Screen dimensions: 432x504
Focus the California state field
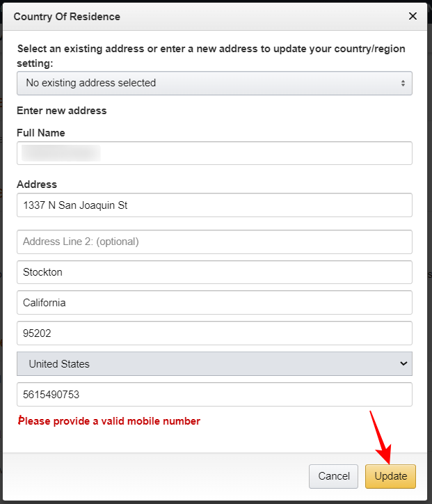(x=214, y=303)
